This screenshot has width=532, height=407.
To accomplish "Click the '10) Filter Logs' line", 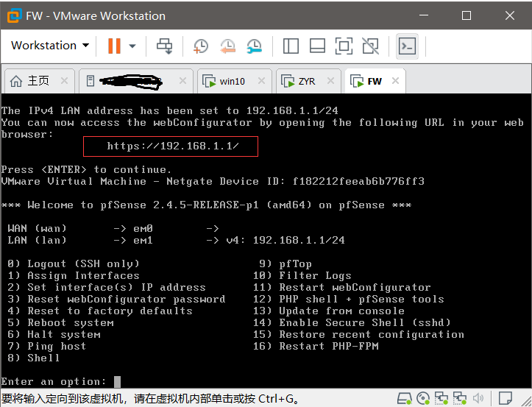I will [x=302, y=275].
